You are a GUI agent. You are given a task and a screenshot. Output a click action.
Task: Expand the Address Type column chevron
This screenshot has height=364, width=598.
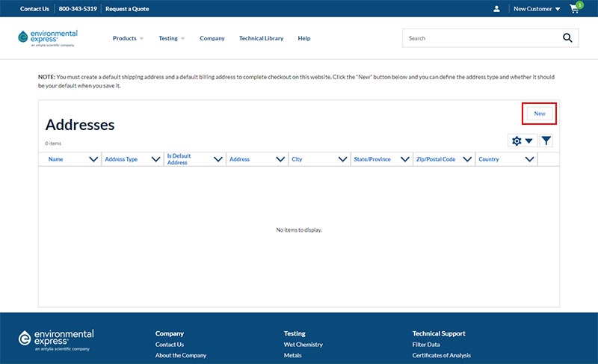click(155, 159)
